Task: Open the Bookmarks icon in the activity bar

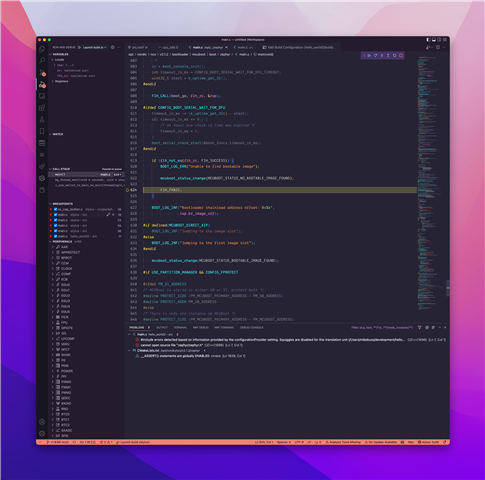Action: point(42,131)
